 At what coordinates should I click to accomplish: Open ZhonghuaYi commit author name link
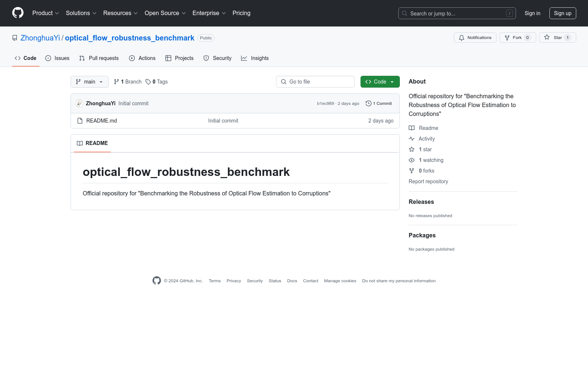click(x=101, y=103)
